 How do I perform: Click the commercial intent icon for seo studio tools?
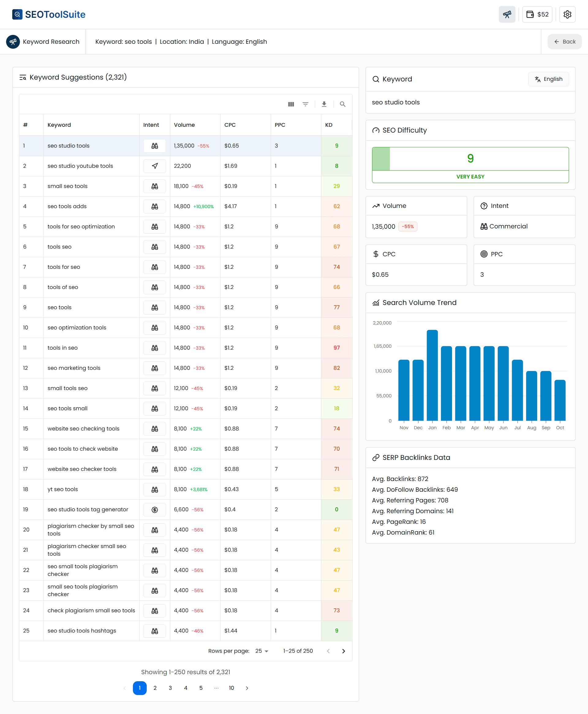[x=154, y=145]
